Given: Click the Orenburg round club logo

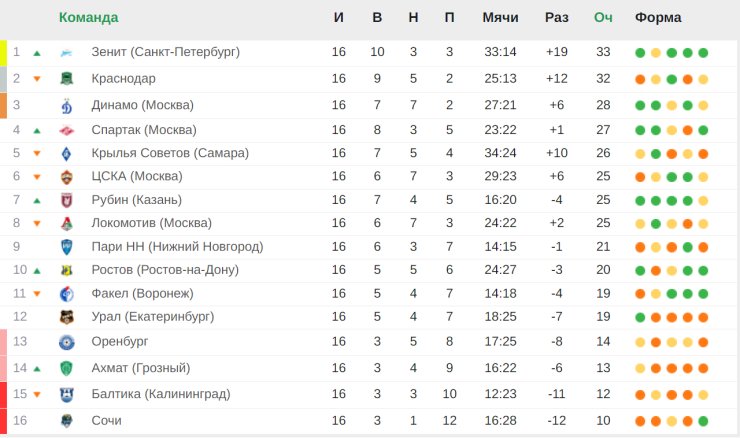Looking at the screenshot, I should pos(67,342).
